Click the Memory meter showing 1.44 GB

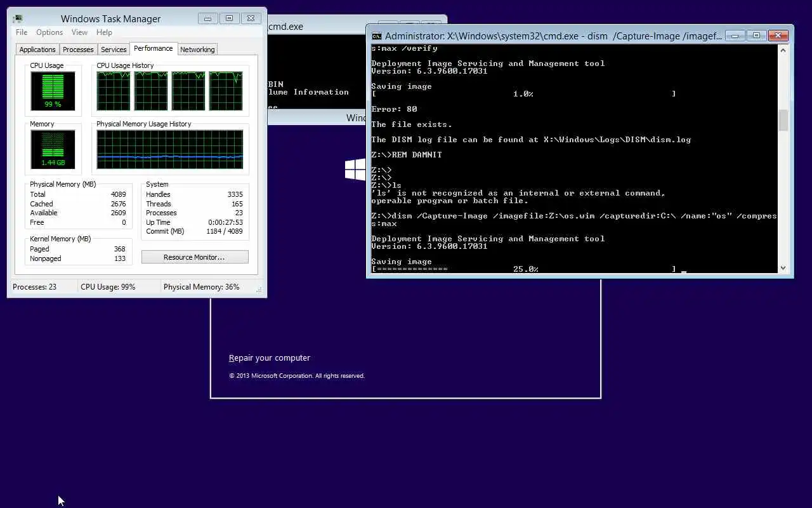tap(53, 150)
